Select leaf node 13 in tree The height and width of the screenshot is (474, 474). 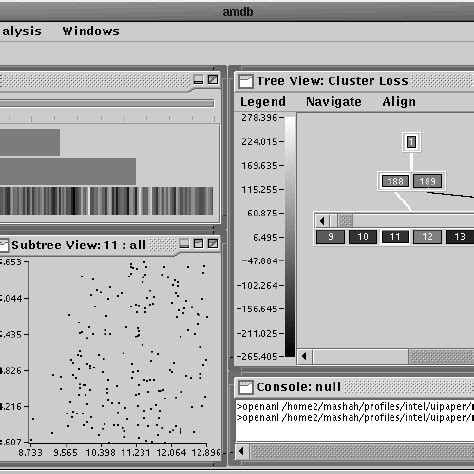[460, 237]
